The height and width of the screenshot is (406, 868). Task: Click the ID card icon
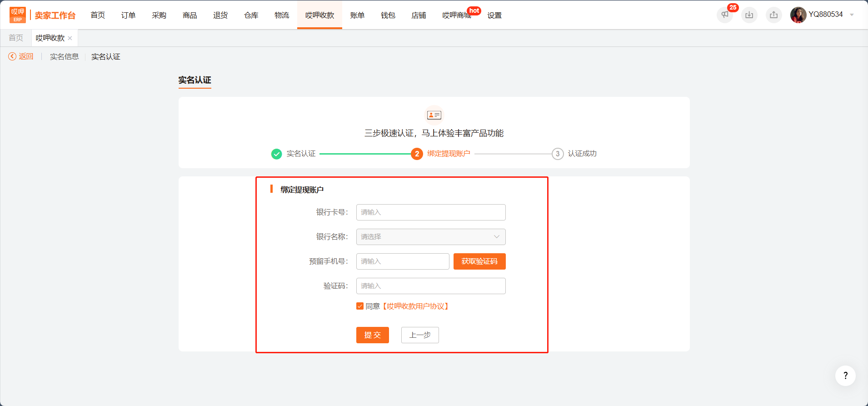tap(434, 115)
